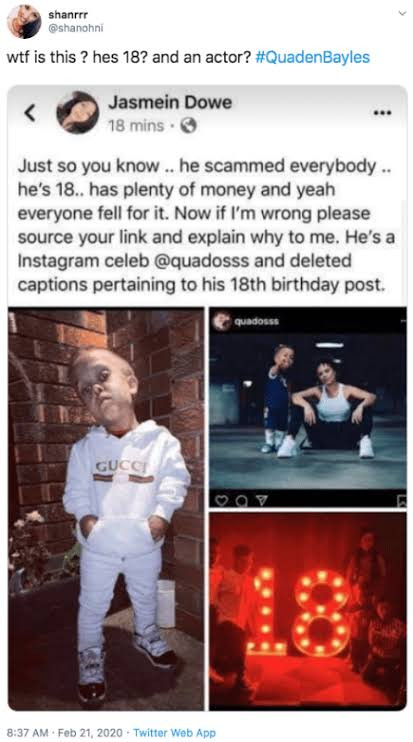This screenshot has height=742, width=413.
Task: Click the Instagram bookmark save icon
Action: click(x=401, y=500)
